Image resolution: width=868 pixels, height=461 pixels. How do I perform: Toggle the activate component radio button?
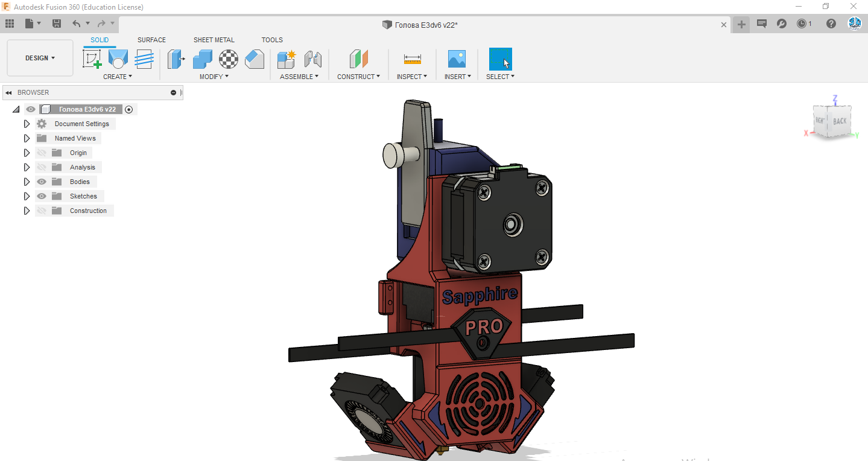point(128,109)
